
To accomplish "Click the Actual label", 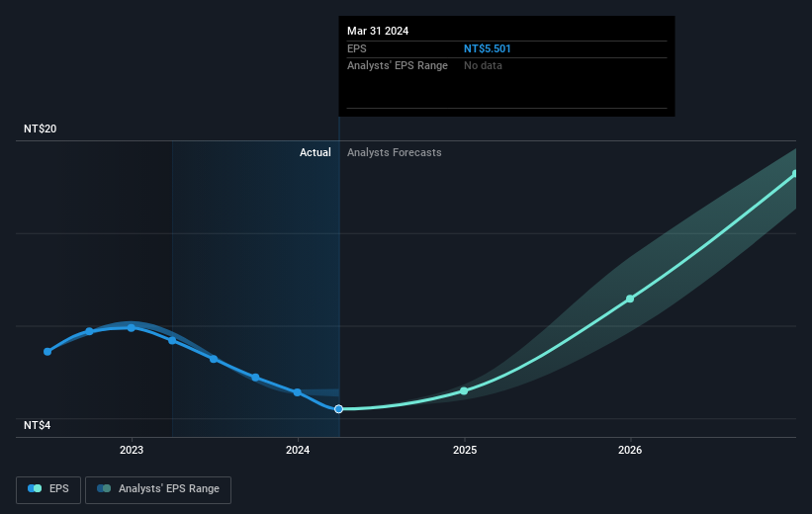I will (x=315, y=152).
